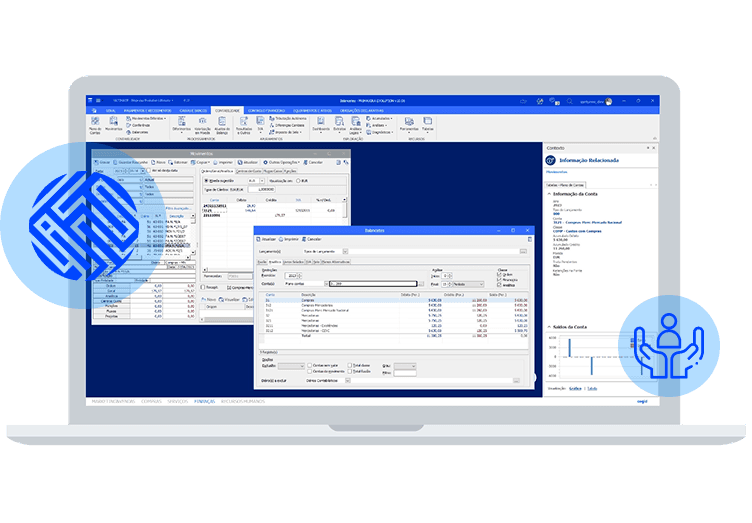Switch to the Contabilidade ribbon tab
752x523 pixels.
coord(227,111)
